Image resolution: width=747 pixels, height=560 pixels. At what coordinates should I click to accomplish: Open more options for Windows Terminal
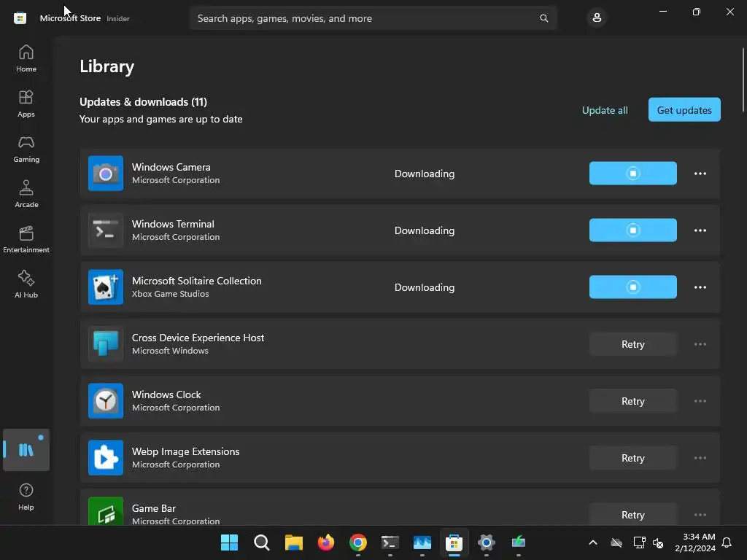(x=700, y=230)
